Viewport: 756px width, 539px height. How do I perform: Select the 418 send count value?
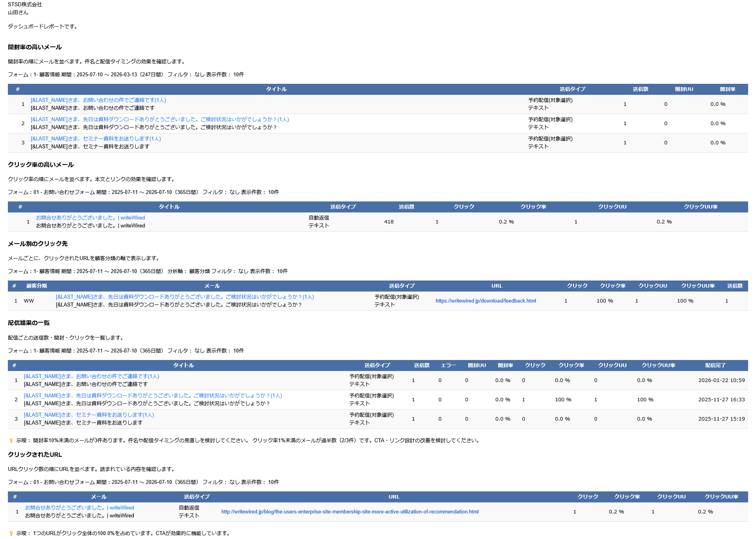389,222
